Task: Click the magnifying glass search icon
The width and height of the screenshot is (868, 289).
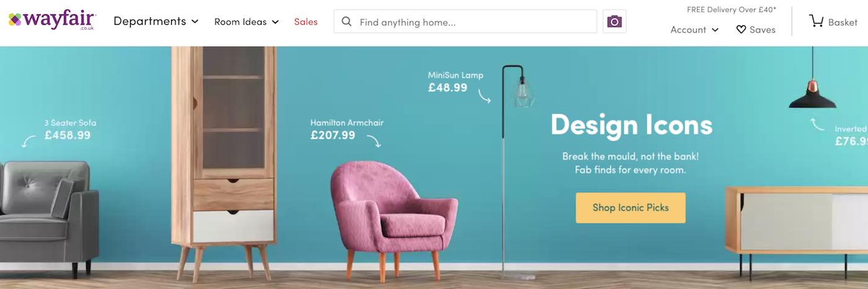Action: [x=347, y=22]
